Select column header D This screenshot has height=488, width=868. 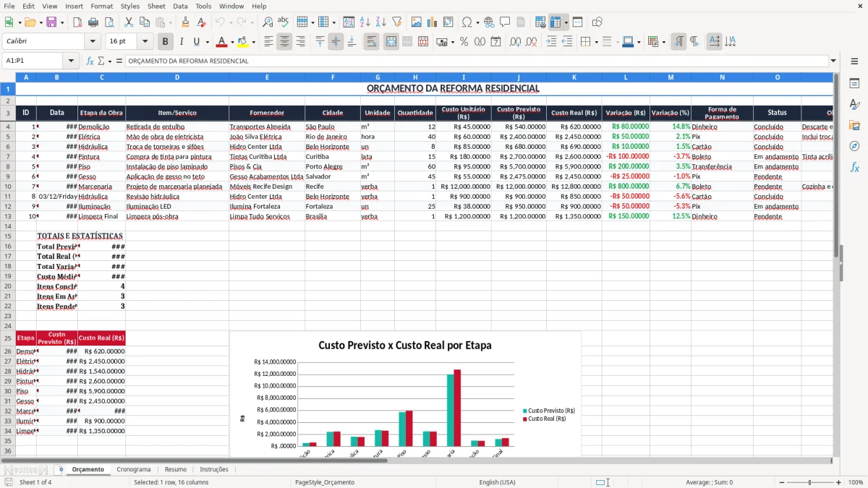coord(177,77)
